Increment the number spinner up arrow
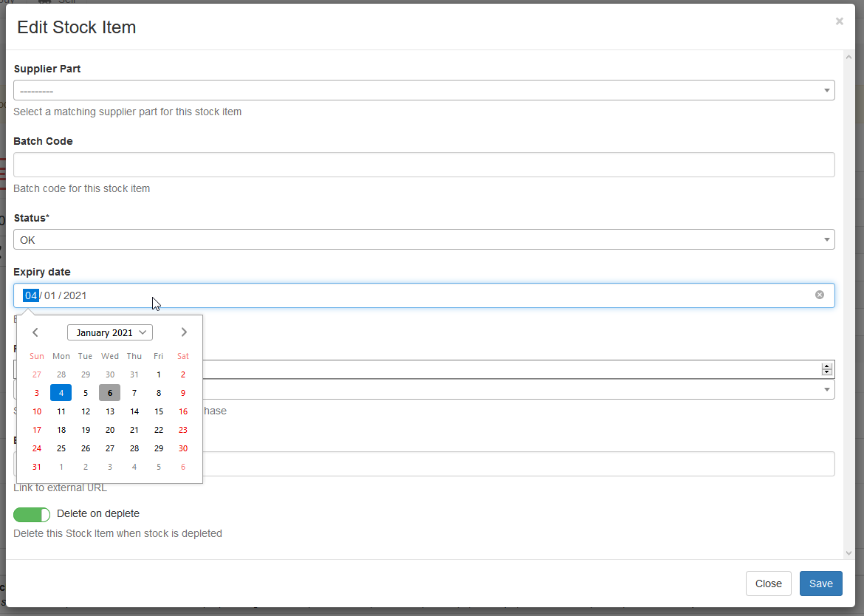Screen dimensions: 864x616 point(827,366)
